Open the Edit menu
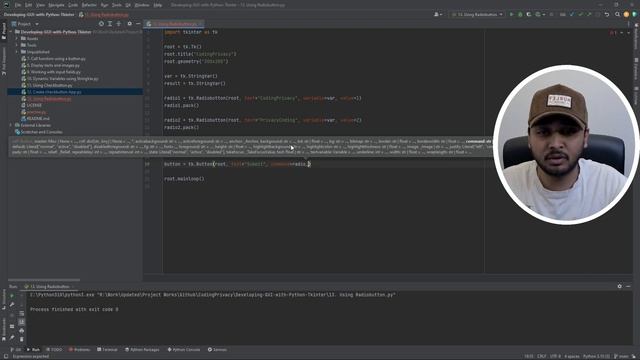The image size is (640, 360). coord(29,5)
